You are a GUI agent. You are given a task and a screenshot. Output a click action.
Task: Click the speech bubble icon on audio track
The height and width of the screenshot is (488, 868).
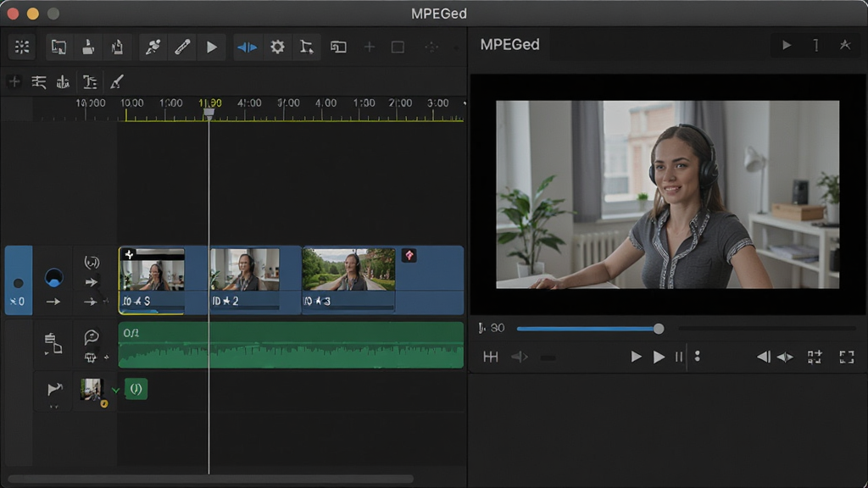92,336
